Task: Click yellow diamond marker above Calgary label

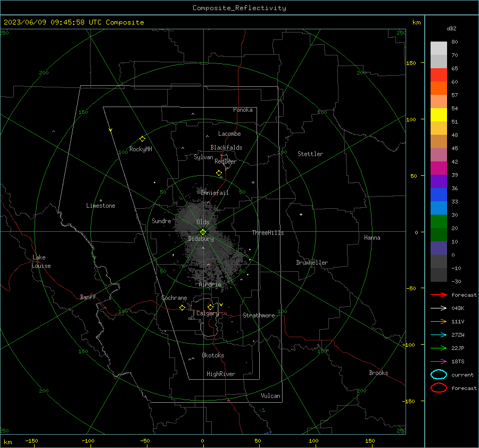Action: click(210, 307)
